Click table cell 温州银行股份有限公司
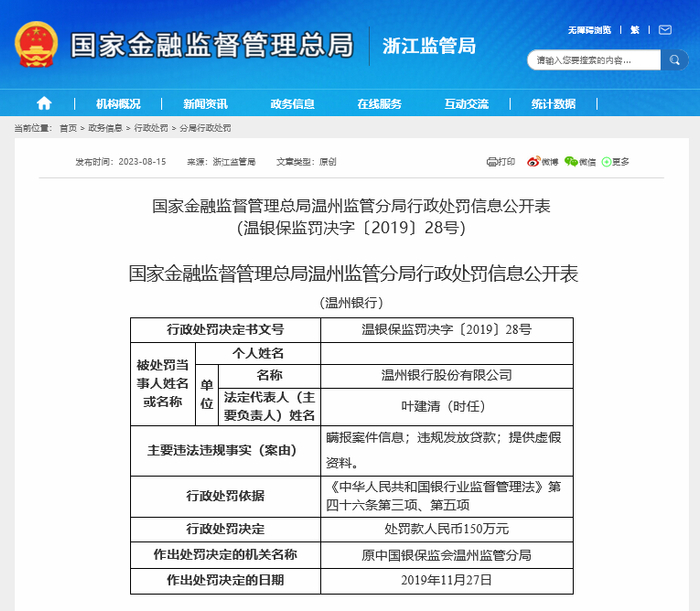The height and width of the screenshot is (611, 700). [x=447, y=375]
